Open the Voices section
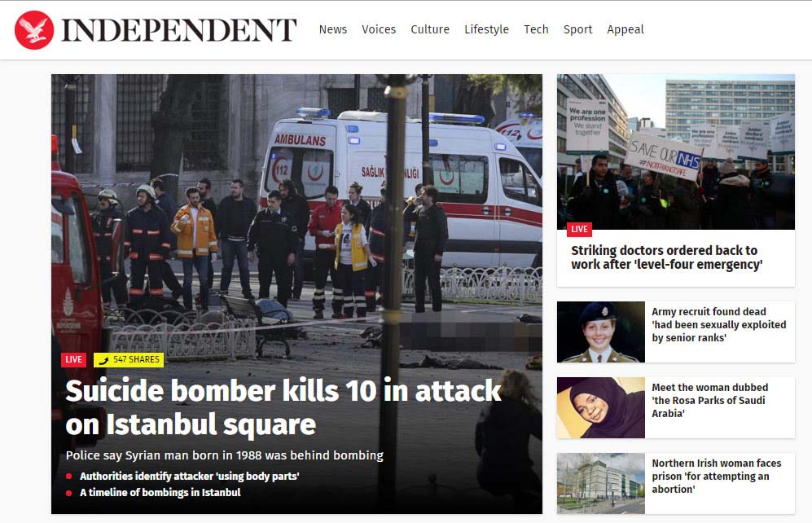 pyautogui.click(x=379, y=29)
